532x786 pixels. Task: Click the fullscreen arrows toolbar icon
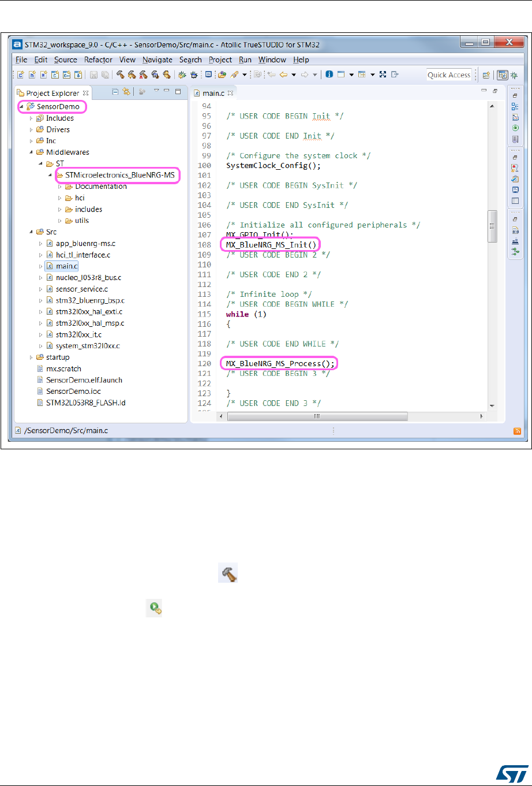click(383, 74)
